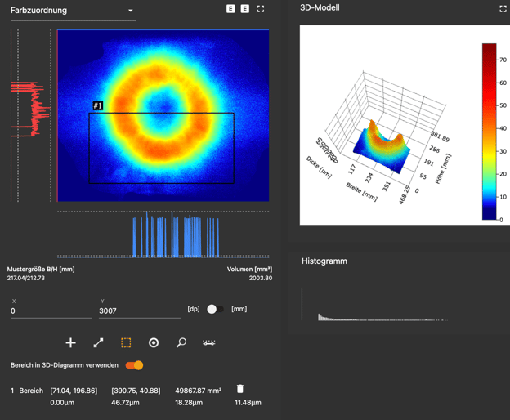The image size is (510, 420).
Task: Disable 'Bereich in 3D-Diagramm verwenden' switch
Action: (x=135, y=365)
